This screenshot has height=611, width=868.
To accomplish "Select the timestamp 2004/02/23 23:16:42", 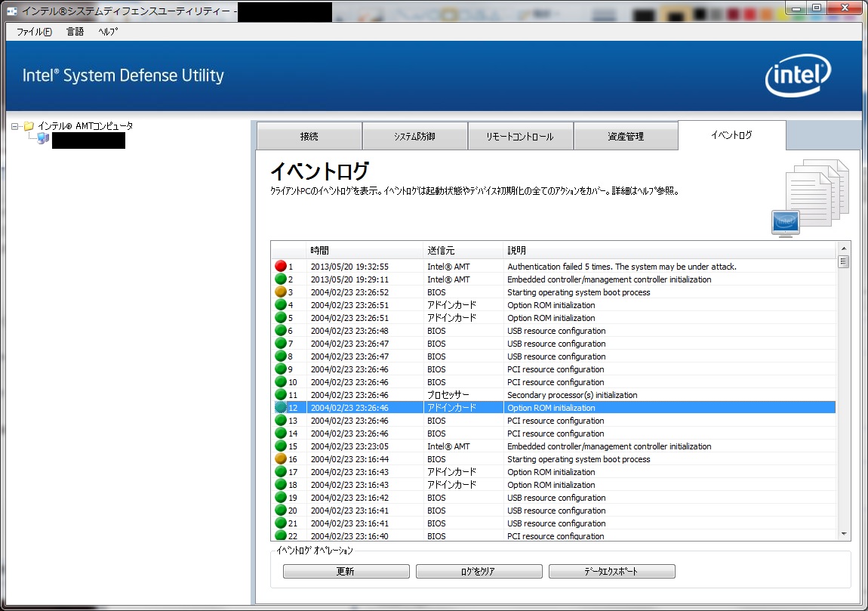I will point(349,498).
